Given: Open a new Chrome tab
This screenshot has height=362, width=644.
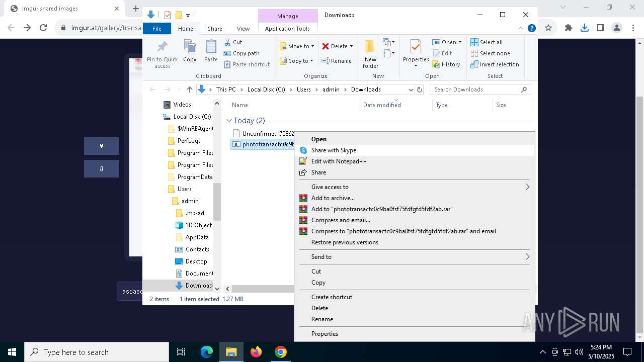Looking at the screenshot, I should pos(135,9).
